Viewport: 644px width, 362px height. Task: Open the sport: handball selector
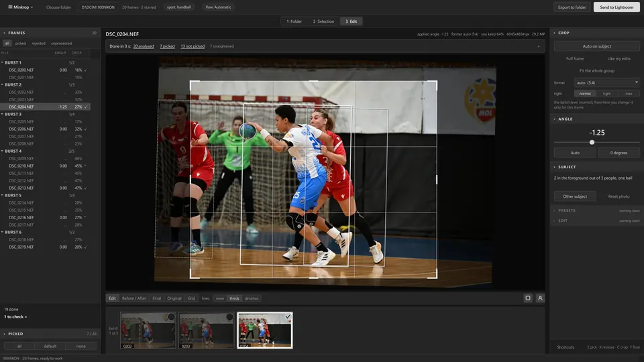point(178,7)
